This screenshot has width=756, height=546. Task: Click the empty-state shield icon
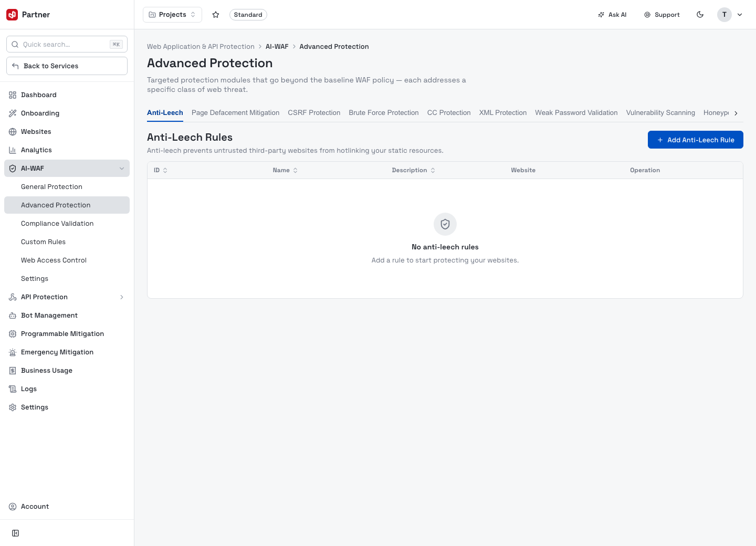(445, 224)
